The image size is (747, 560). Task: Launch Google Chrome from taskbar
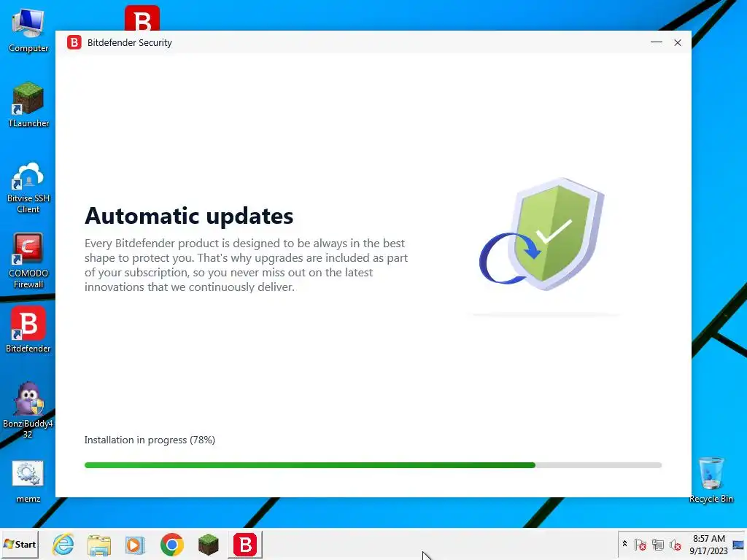[x=172, y=544]
